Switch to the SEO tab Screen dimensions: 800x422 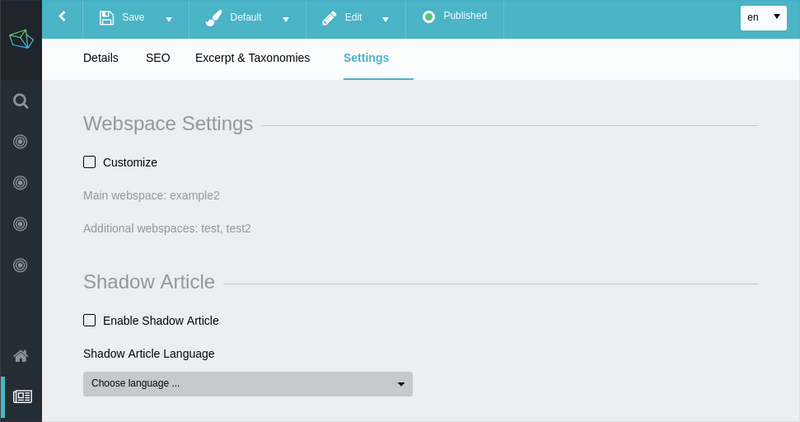point(158,58)
